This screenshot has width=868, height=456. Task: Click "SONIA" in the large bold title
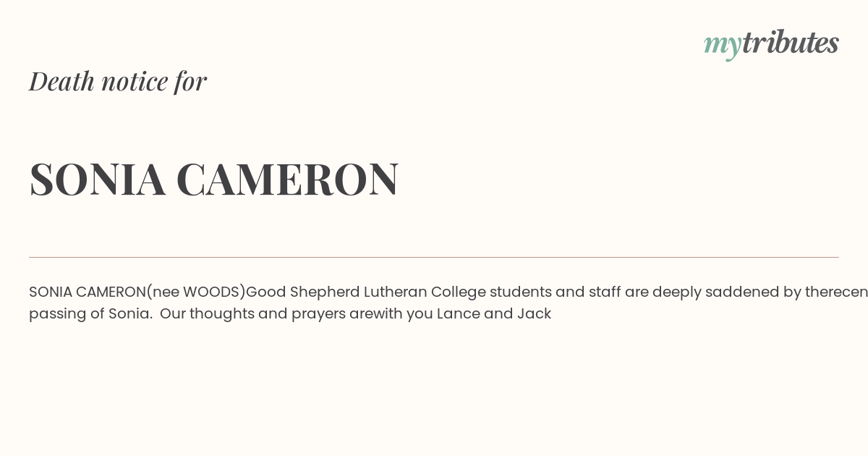pos(98,179)
